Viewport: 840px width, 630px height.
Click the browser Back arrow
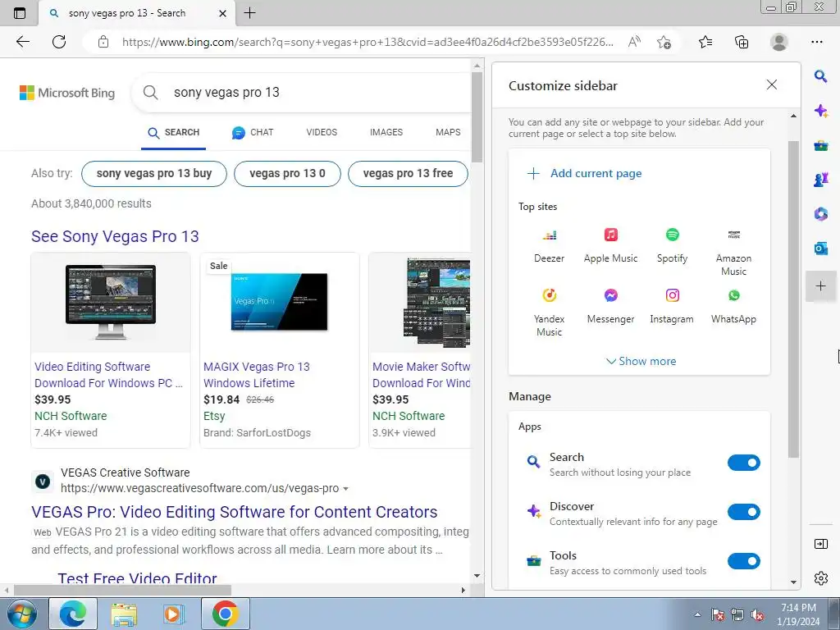click(x=22, y=42)
